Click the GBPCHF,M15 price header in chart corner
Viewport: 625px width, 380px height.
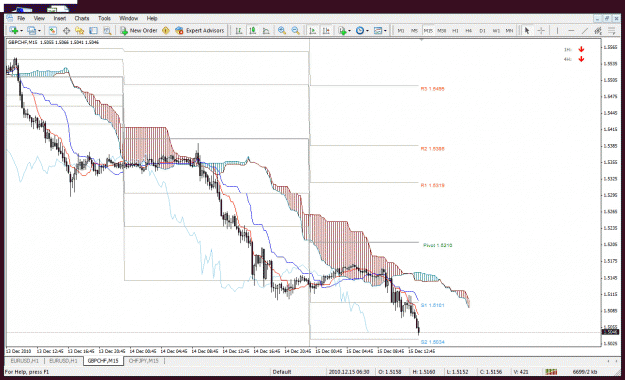[x=53, y=42]
